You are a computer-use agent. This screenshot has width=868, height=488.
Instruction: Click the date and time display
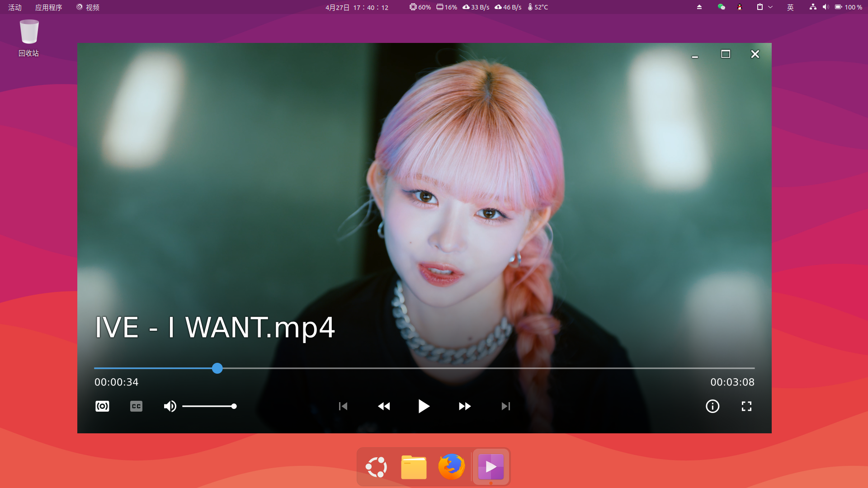[357, 7]
